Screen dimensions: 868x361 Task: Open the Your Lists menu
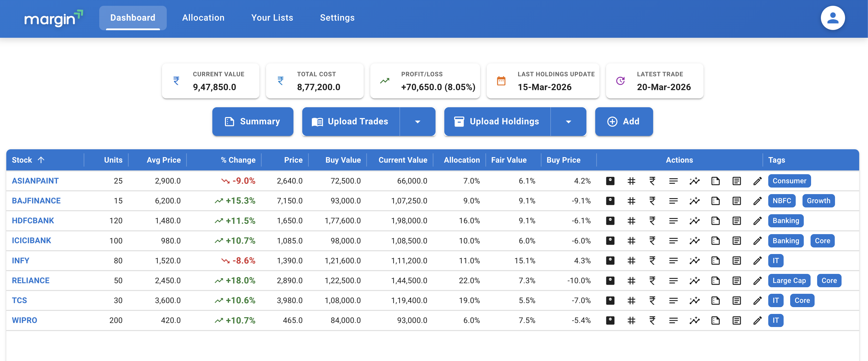click(272, 18)
